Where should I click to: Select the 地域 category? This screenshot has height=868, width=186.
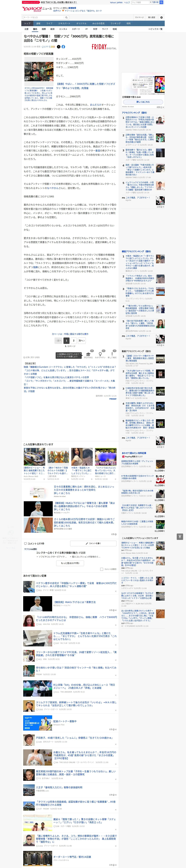(115, 29)
